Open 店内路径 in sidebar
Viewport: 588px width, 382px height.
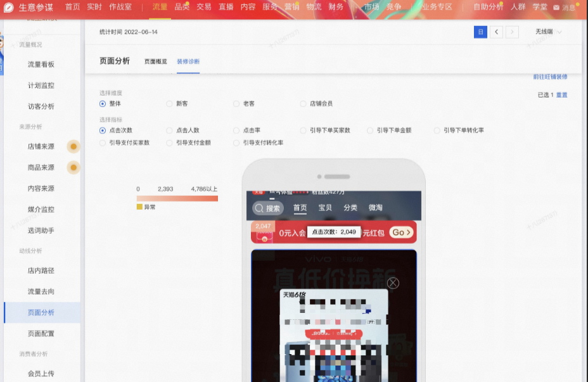coord(41,271)
